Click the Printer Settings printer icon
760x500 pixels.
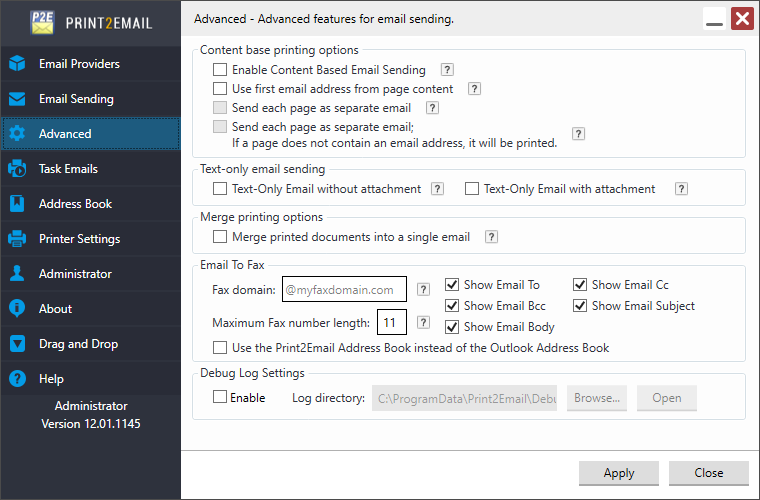click(17, 238)
